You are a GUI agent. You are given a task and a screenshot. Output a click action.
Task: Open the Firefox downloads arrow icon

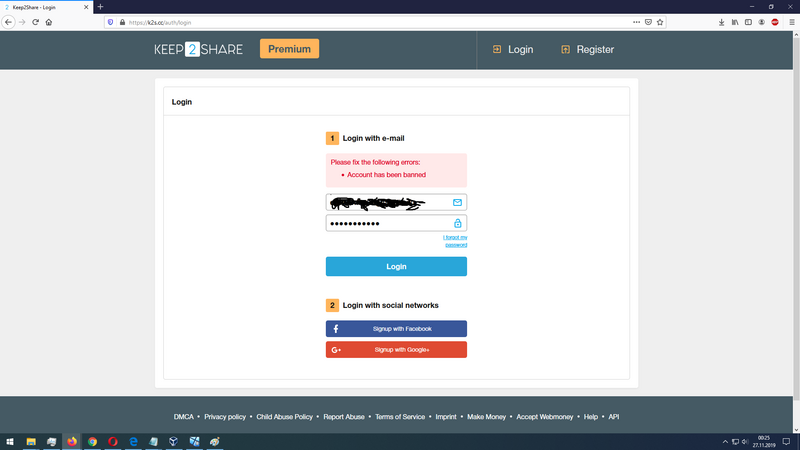coord(722,21)
